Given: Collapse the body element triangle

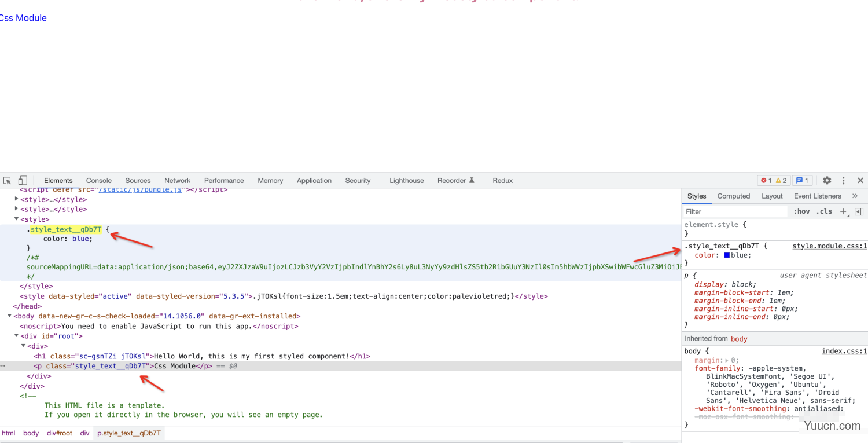Looking at the screenshot, I should 9,316.
